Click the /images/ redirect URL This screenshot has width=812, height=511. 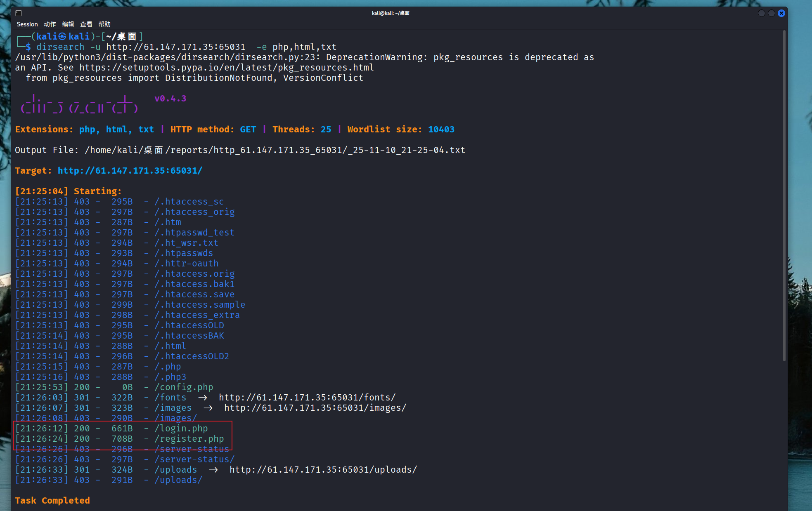[x=315, y=408]
